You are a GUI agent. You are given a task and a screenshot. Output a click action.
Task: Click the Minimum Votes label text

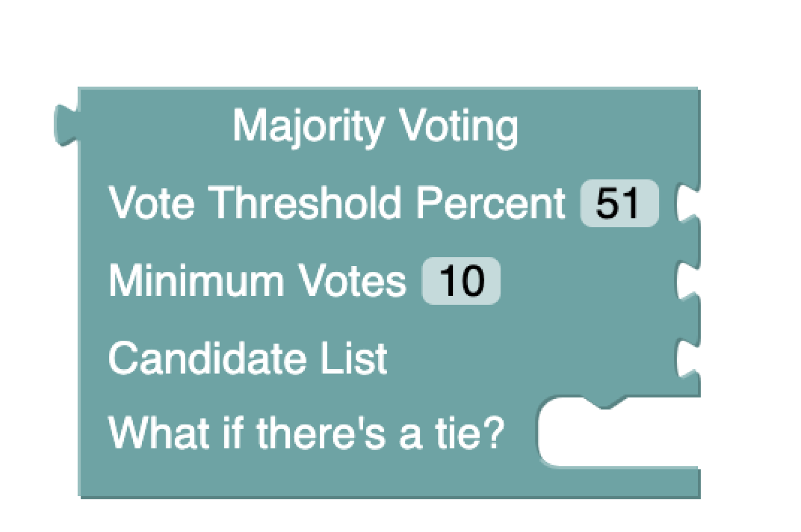(257, 281)
